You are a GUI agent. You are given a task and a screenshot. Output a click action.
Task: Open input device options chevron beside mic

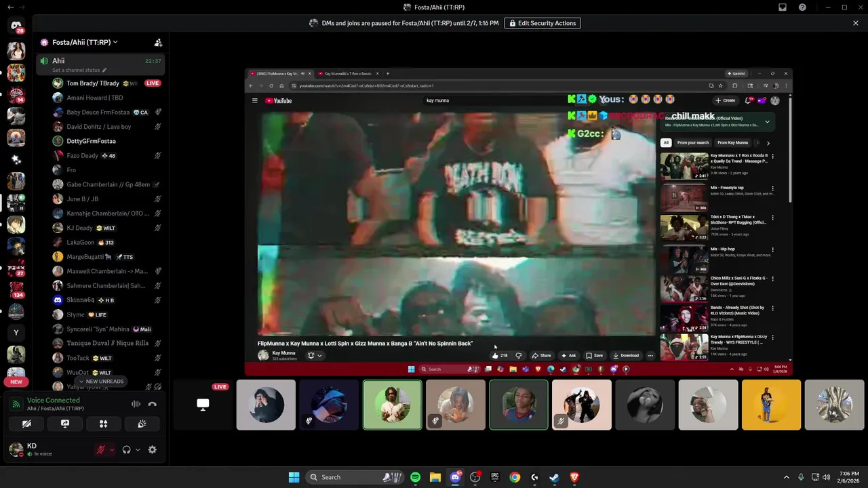(112, 449)
